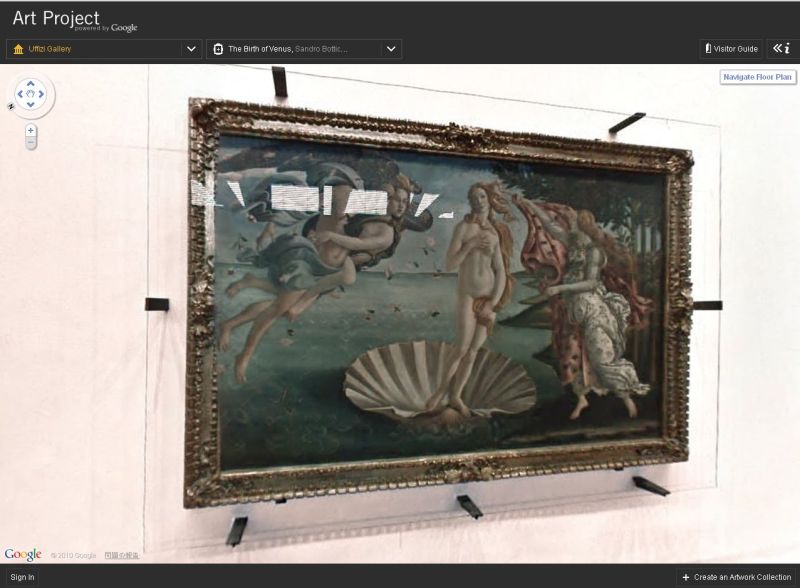The width and height of the screenshot is (800, 588).
Task: Select the Uffizi Gallery label text
Action: 50,49
